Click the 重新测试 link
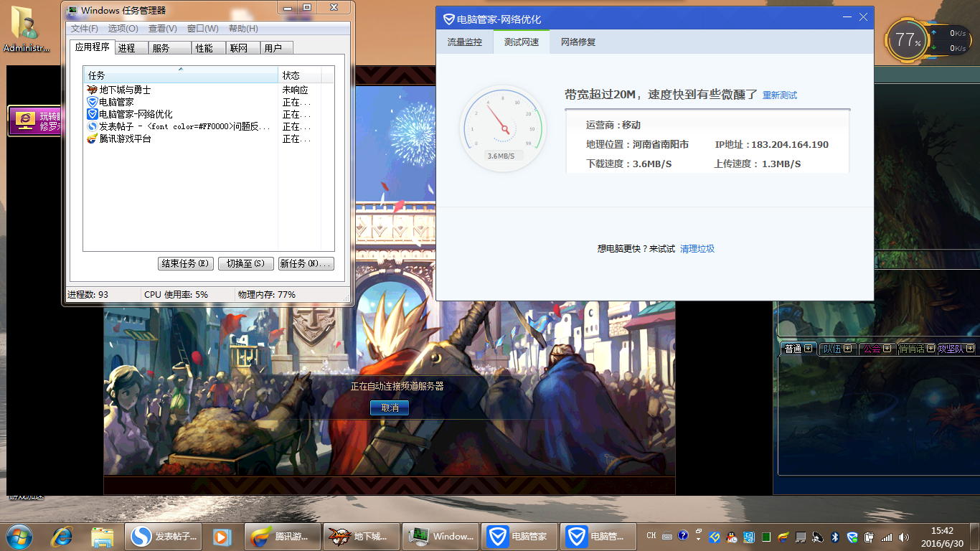Viewport: 980px width, 551px height. tap(780, 95)
